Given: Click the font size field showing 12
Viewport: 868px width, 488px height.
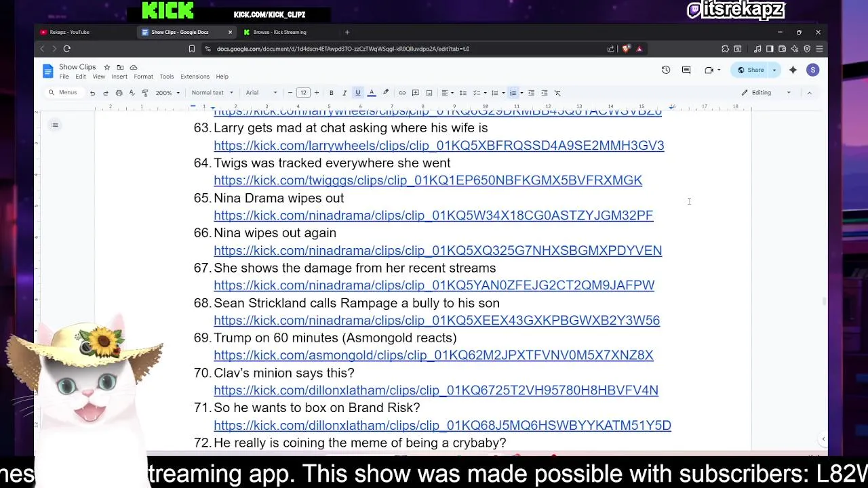Looking at the screenshot, I should coord(303,93).
